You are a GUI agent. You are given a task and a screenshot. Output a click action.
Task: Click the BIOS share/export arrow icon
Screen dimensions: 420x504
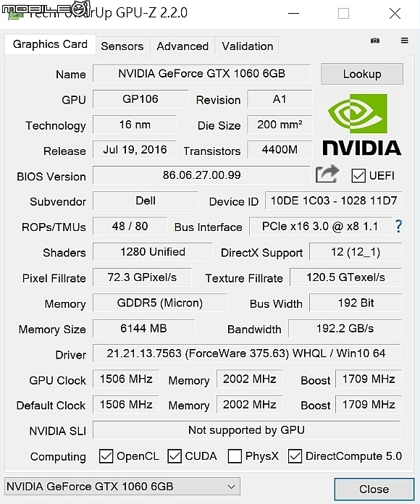pyautogui.click(x=327, y=174)
